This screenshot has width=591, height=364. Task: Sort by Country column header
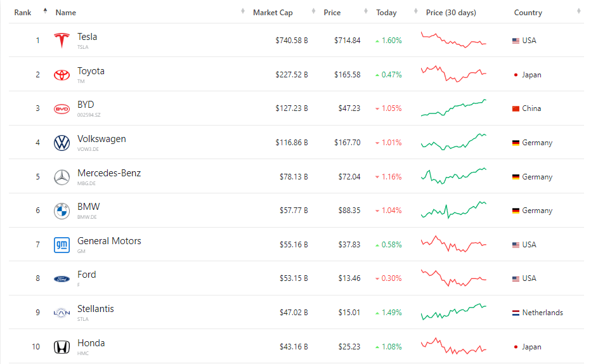(528, 13)
